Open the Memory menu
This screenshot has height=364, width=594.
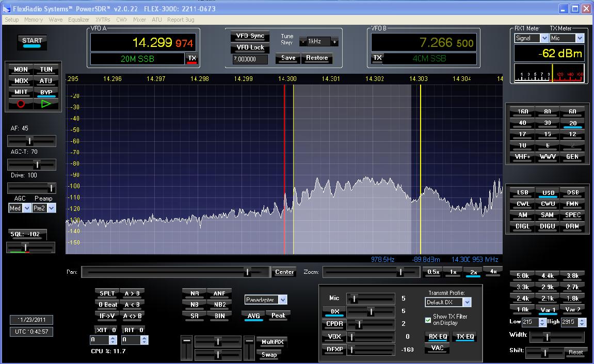coord(34,20)
